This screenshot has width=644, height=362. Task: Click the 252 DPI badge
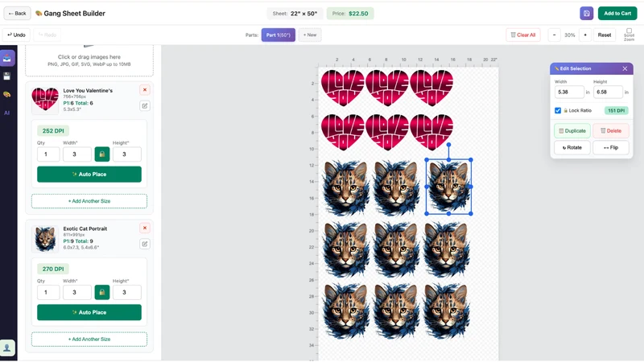[x=53, y=131]
